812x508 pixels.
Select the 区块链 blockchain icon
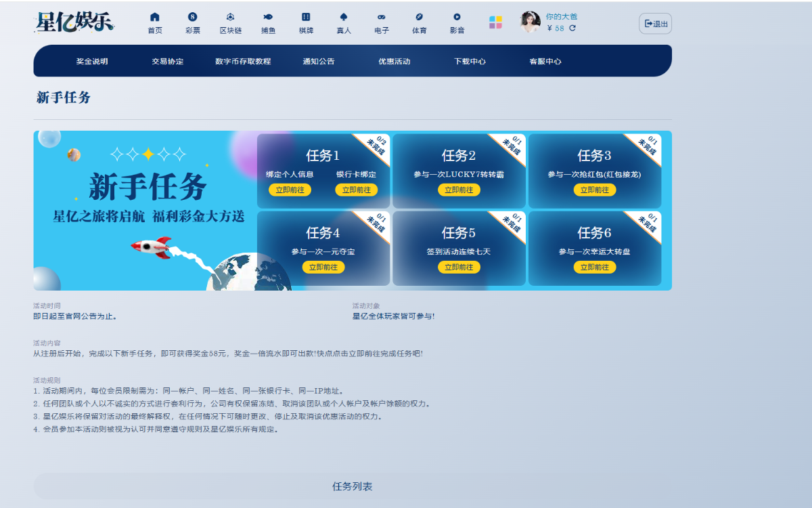(x=230, y=18)
